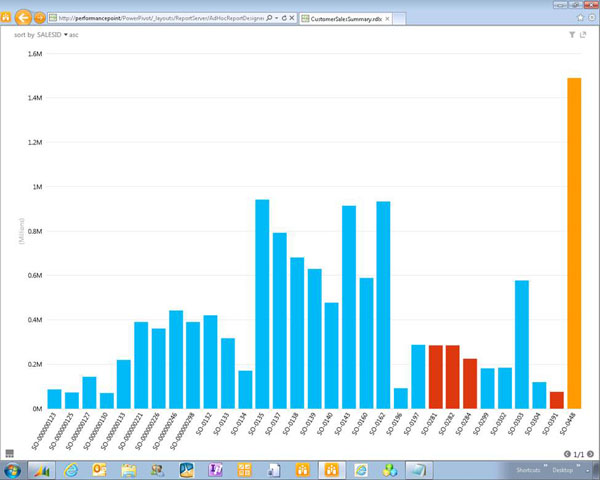
Task: Open the notepad sheet taskbar icon
Action: pyautogui.click(x=418, y=470)
